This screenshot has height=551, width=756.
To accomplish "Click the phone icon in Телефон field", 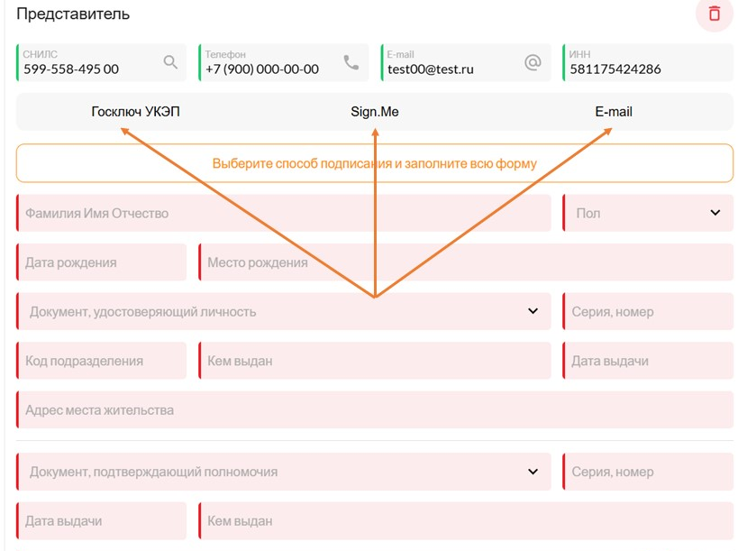I will click(351, 62).
